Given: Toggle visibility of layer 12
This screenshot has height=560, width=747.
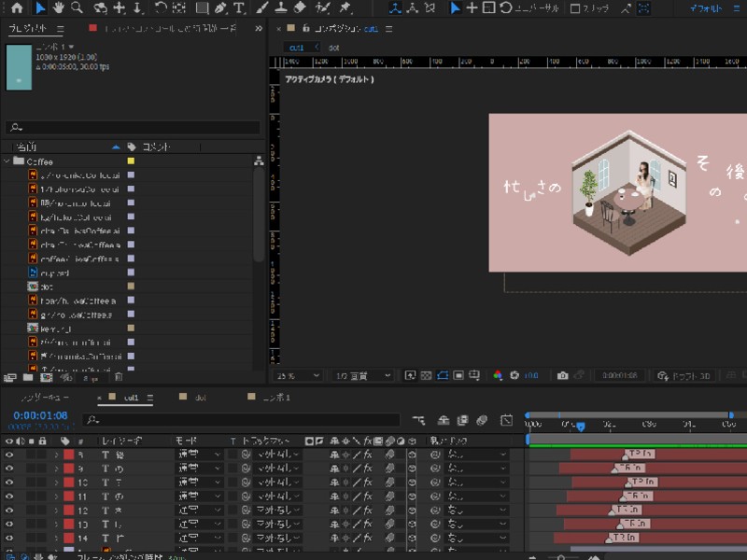Looking at the screenshot, I should (x=10, y=511).
